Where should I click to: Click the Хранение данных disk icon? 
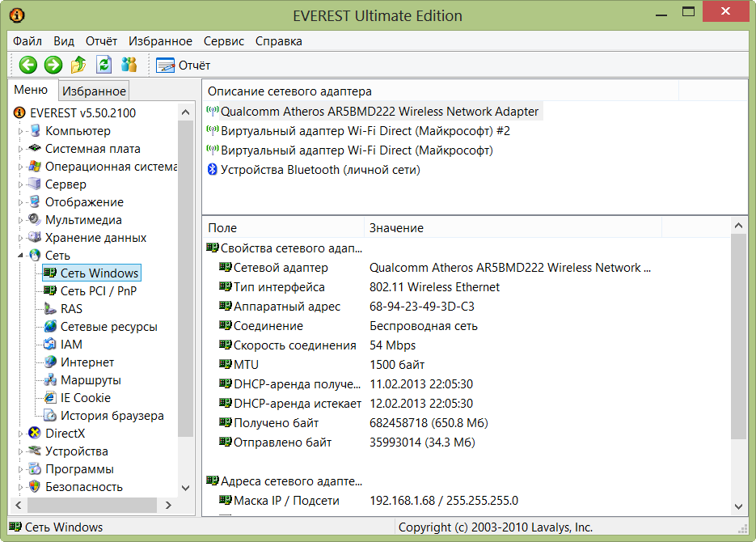coord(35,237)
